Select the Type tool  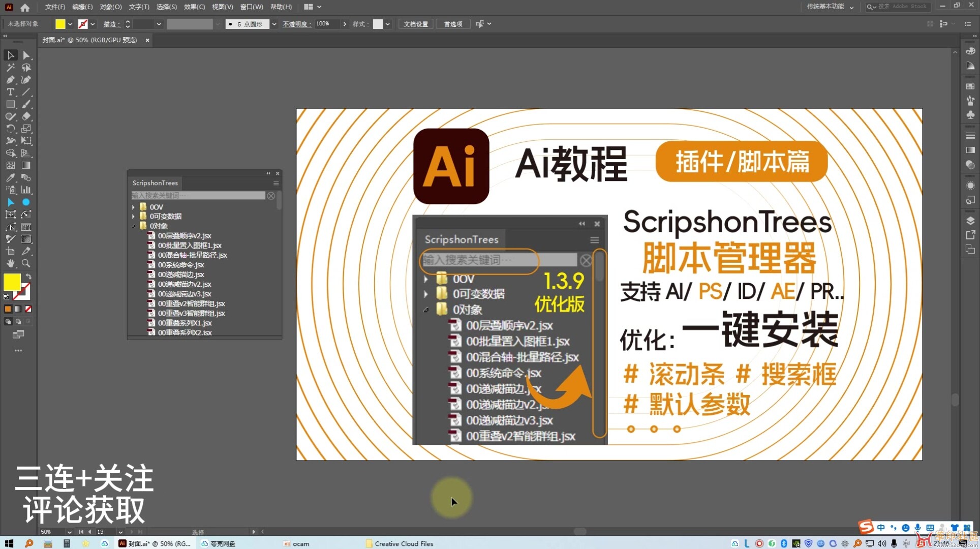pyautogui.click(x=10, y=92)
